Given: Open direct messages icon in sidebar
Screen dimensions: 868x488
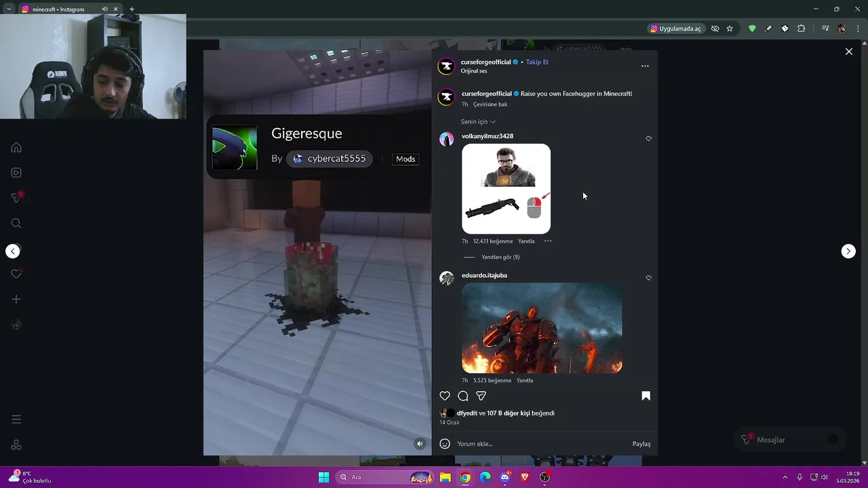Looking at the screenshot, I should [x=16, y=198].
